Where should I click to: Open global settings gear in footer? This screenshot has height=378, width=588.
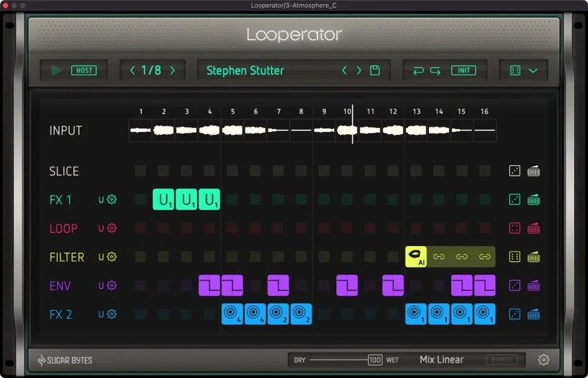click(x=544, y=359)
